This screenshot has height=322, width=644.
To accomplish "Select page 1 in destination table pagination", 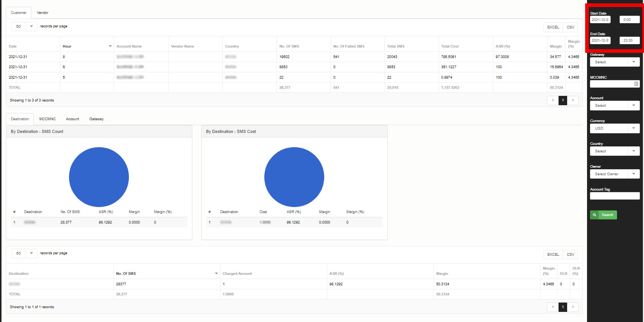I will 563,307.
